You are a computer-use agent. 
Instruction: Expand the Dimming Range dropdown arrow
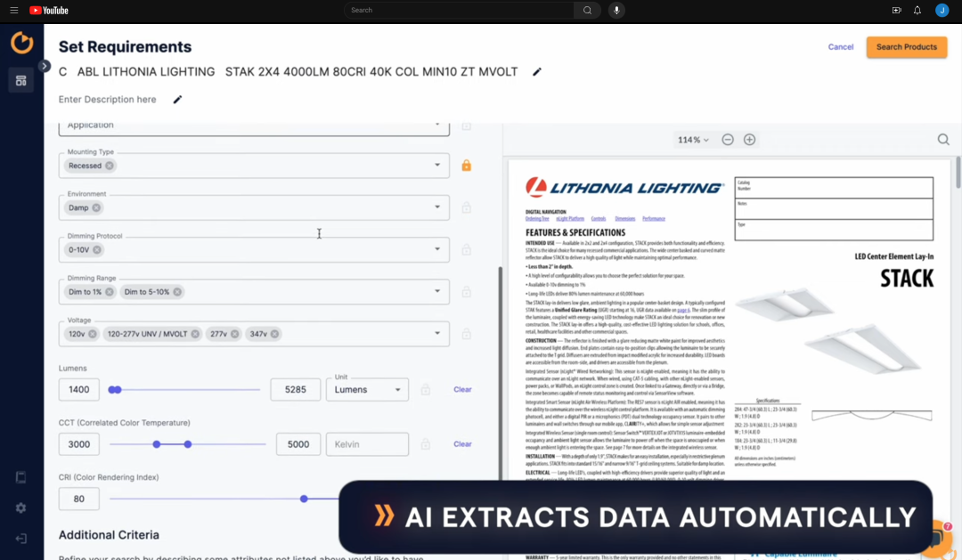tap(437, 291)
